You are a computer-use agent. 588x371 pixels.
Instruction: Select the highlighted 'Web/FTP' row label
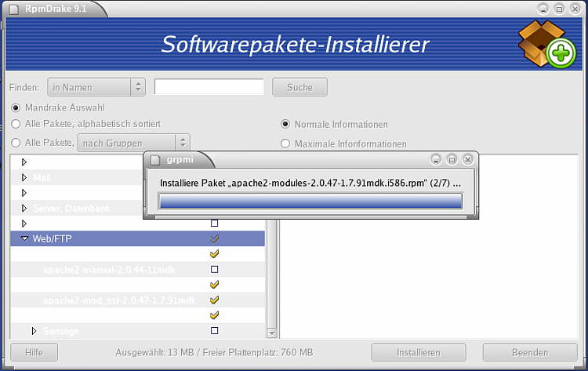pos(52,239)
